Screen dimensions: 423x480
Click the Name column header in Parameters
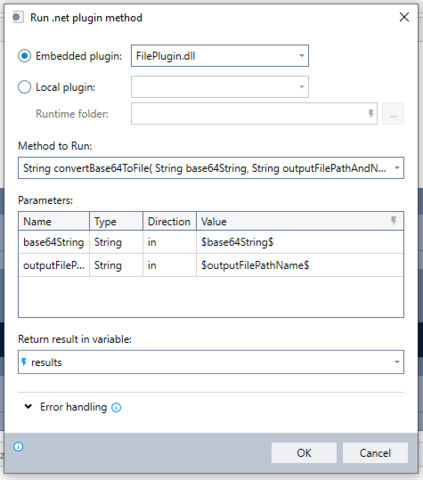pos(54,221)
